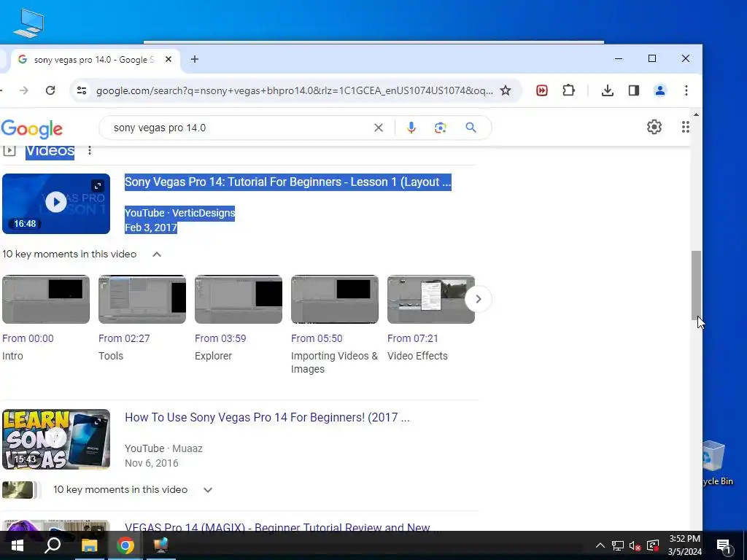
Task: Open Sony Vegas Pro 14 Tutorial For Beginners link
Action: tap(287, 182)
